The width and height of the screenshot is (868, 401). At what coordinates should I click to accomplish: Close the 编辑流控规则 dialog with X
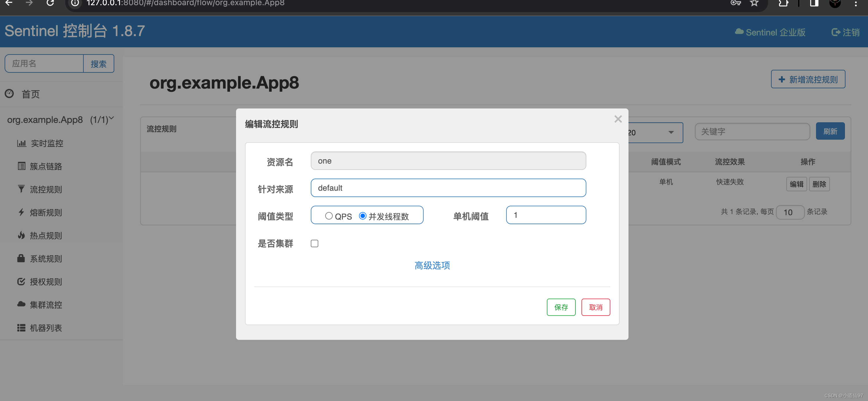(618, 119)
